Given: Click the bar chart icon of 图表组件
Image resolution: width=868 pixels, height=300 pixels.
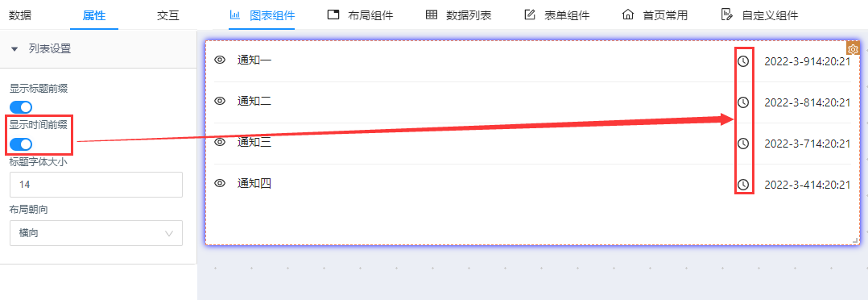Looking at the screenshot, I should (x=235, y=15).
